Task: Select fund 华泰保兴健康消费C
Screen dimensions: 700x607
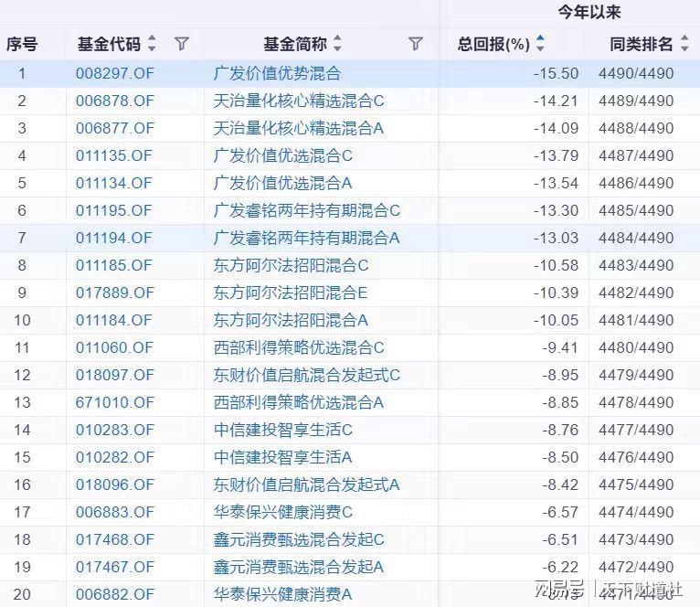Action: [283, 512]
